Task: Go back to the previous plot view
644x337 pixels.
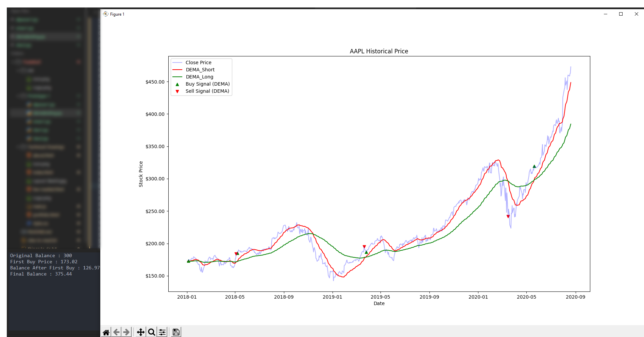Action: click(x=116, y=332)
